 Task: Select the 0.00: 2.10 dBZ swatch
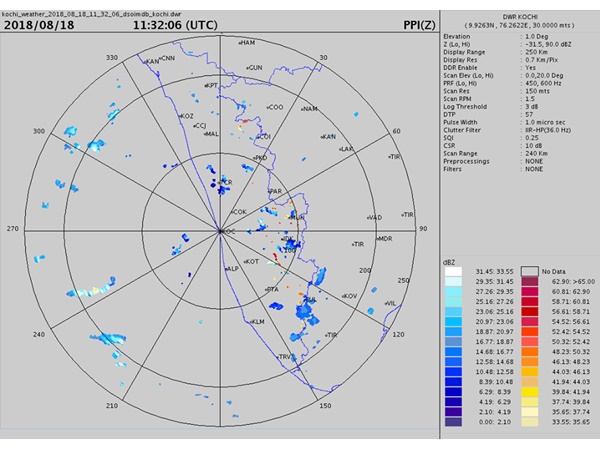453,422
